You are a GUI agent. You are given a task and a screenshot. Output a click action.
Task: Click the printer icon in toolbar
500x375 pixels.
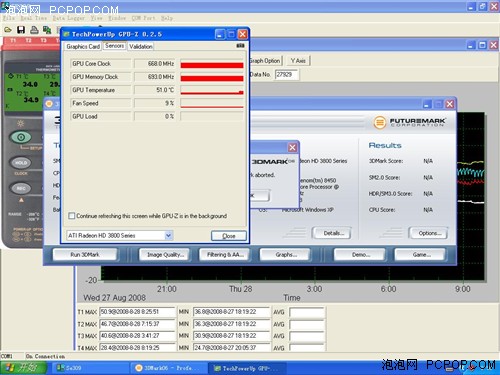pyautogui.click(x=34, y=30)
